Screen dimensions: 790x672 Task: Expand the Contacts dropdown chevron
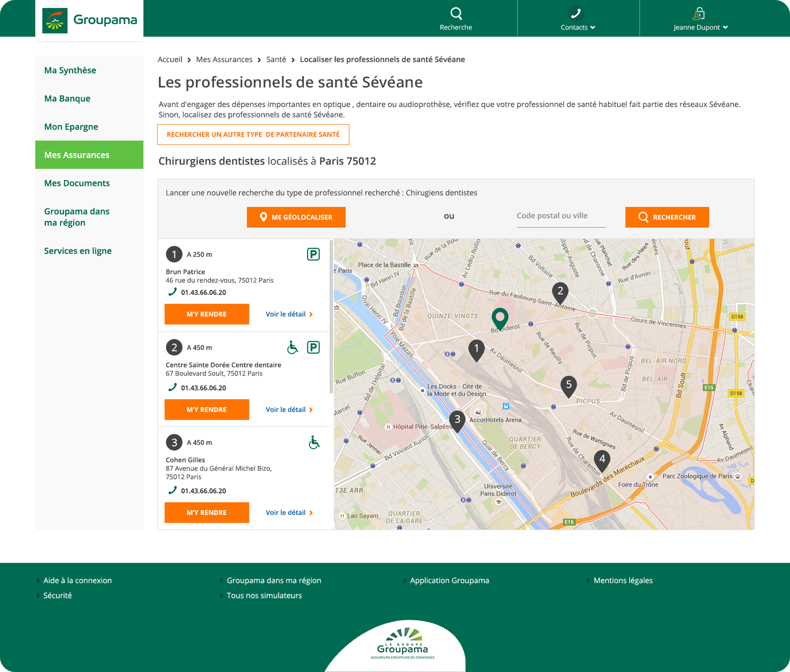coord(592,27)
